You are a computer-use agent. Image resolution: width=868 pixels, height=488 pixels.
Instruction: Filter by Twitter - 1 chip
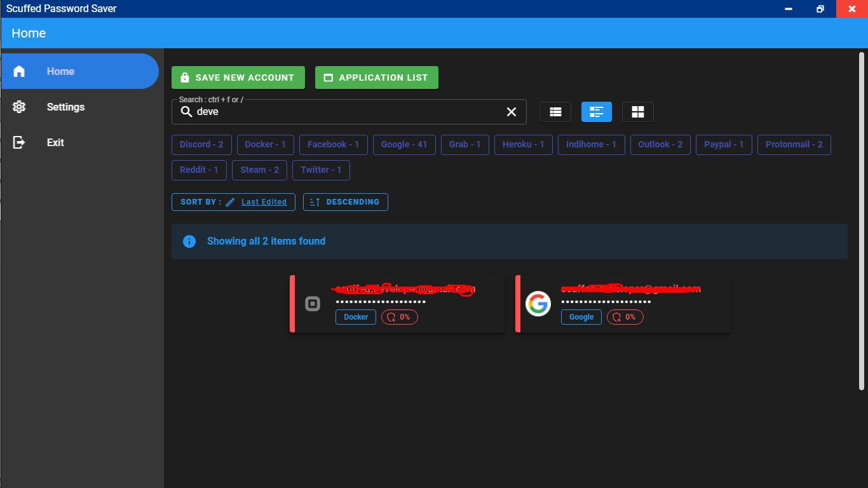click(x=321, y=170)
